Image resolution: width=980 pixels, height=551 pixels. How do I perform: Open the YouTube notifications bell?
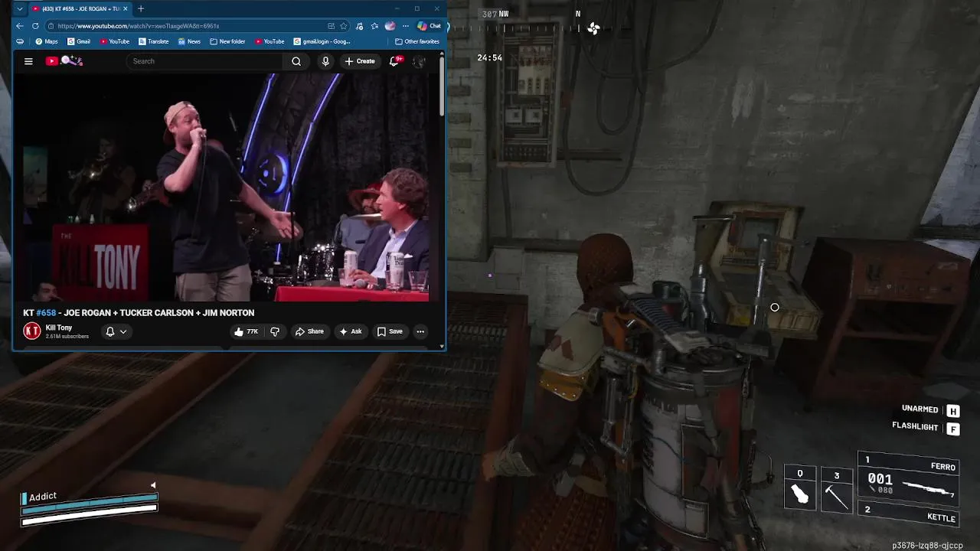pos(394,61)
